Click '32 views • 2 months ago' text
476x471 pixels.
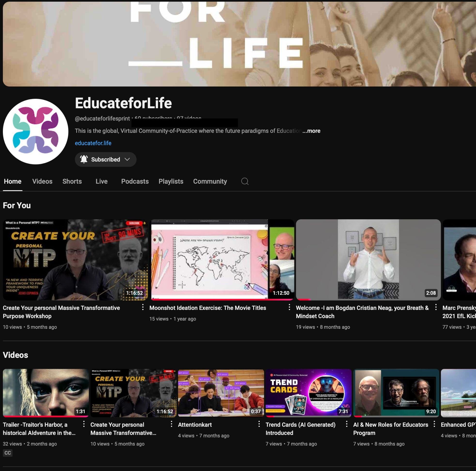30,444
